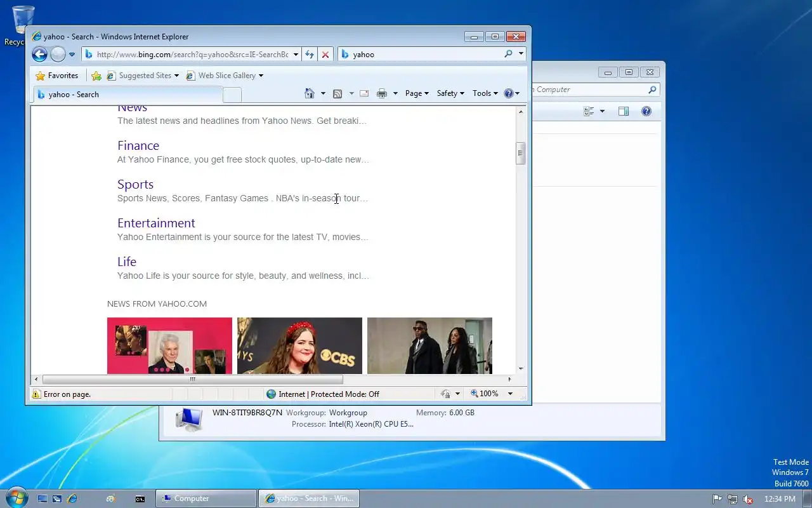The height and width of the screenshot is (508, 812).
Task: Click the RSS Feeds icon
Action: (x=337, y=93)
